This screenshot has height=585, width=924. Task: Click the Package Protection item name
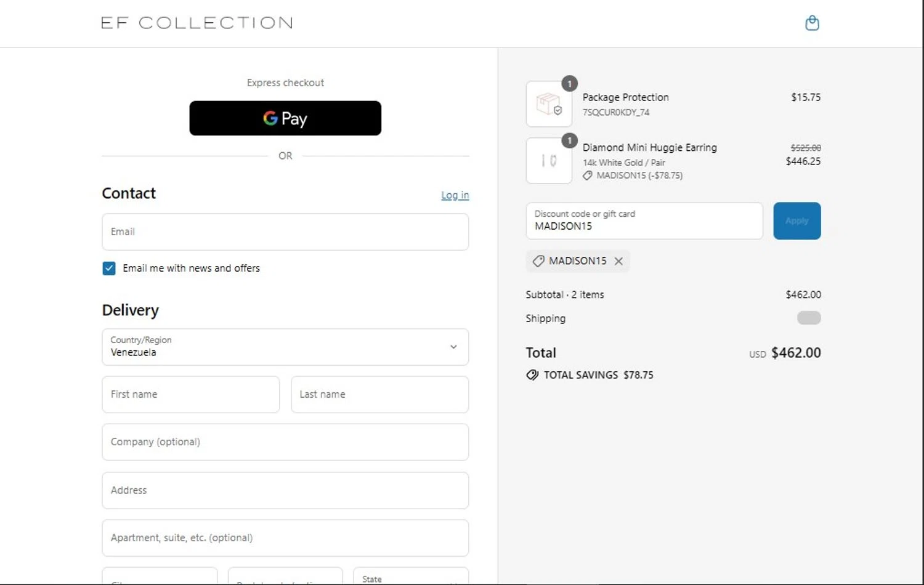click(625, 97)
